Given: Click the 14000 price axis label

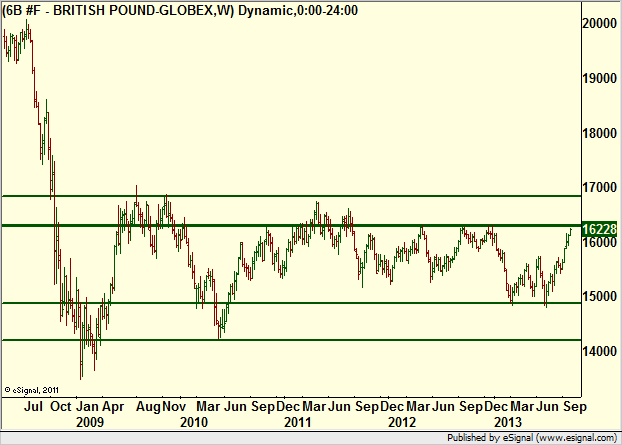Looking at the screenshot, I should [x=599, y=351].
